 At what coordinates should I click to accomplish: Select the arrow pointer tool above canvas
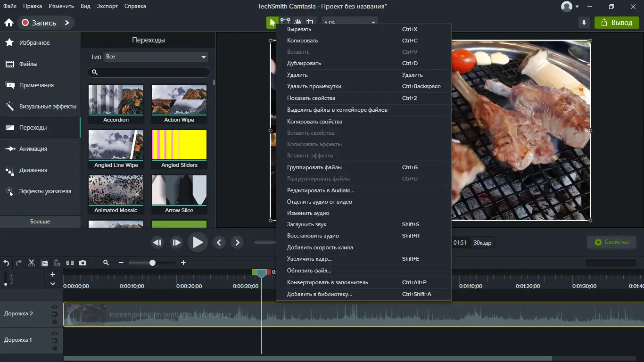click(x=272, y=22)
